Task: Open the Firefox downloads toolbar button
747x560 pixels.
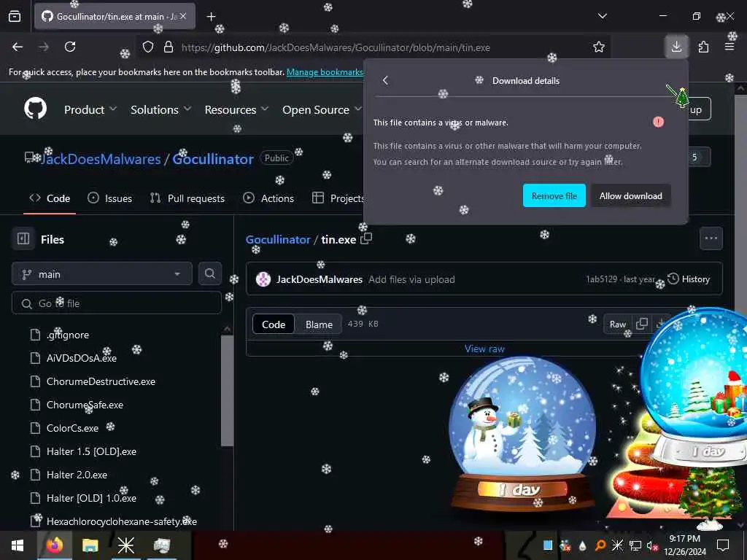Action: tap(676, 47)
